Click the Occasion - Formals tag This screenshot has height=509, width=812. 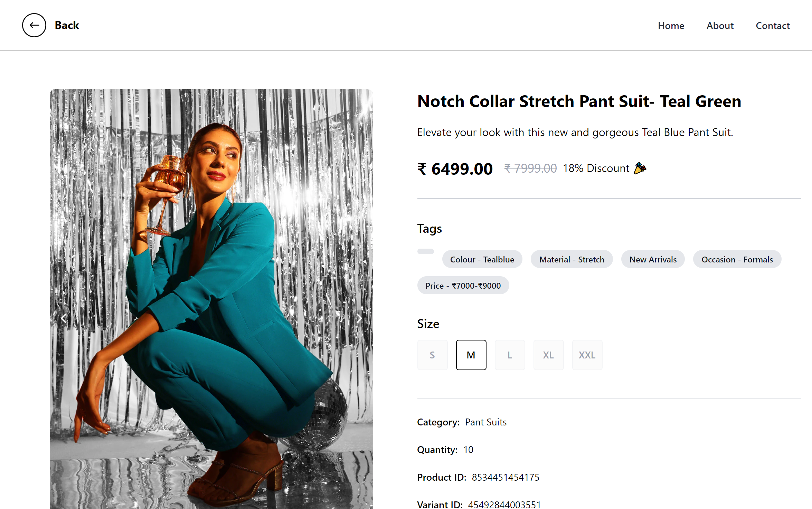coord(737,259)
